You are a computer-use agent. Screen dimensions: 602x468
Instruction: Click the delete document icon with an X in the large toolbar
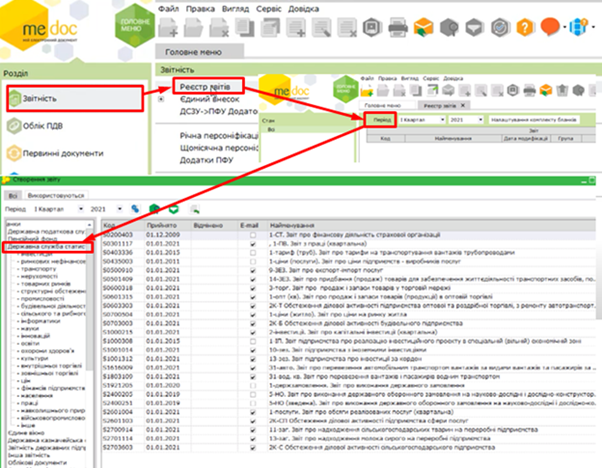click(x=219, y=28)
